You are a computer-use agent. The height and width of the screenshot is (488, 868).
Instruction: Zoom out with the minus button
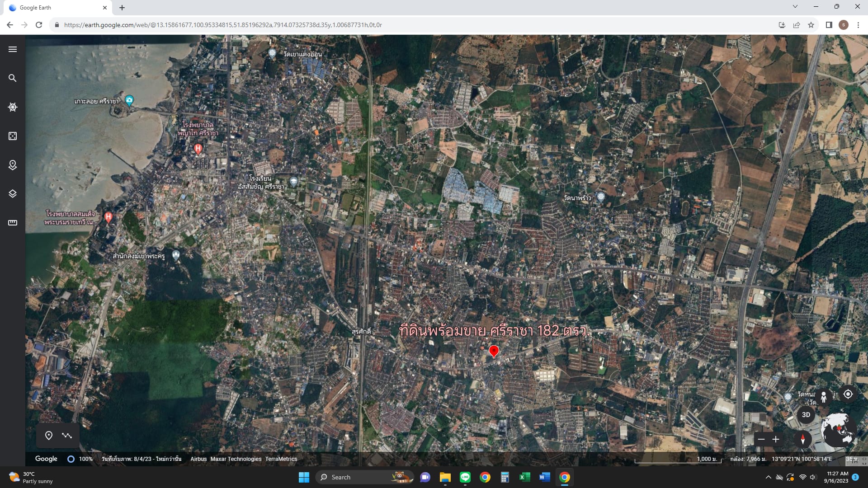point(761,439)
